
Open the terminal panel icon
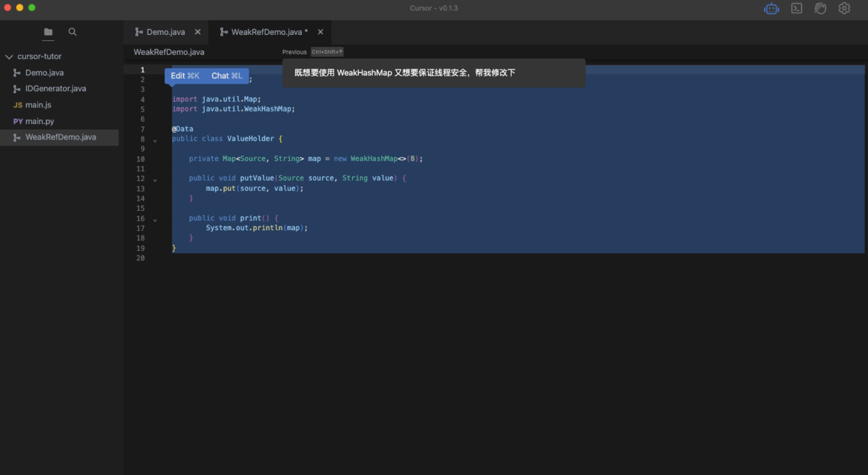point(797,8)
